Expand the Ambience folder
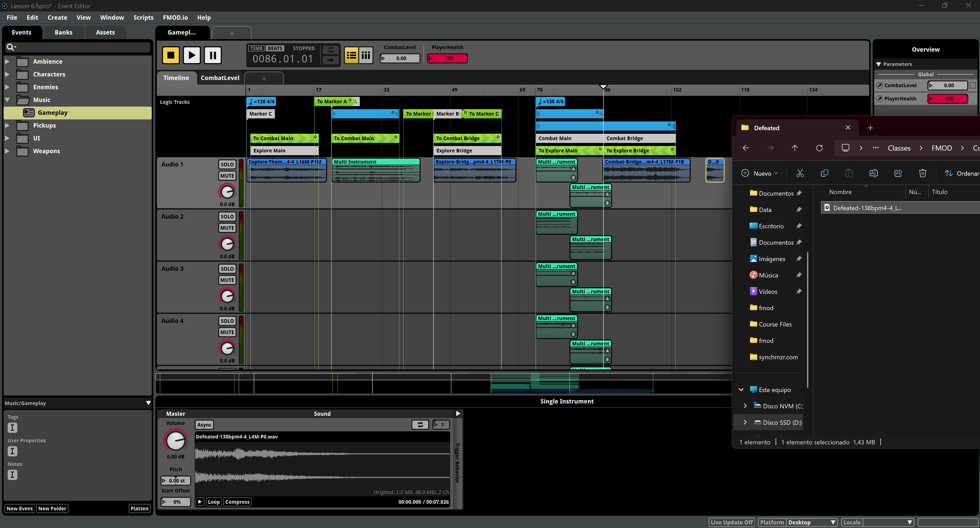The height and width of the screenshot is (528, 980). point(7,61)
